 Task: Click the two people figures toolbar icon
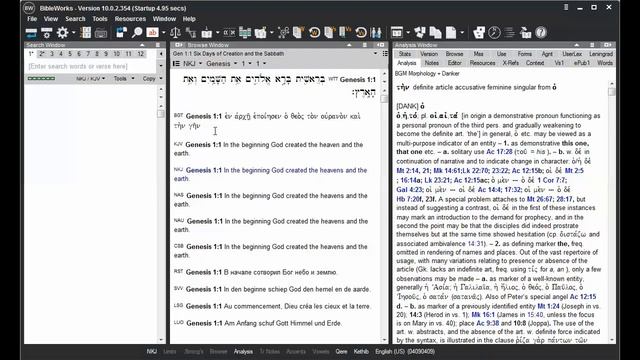point(376,33)
